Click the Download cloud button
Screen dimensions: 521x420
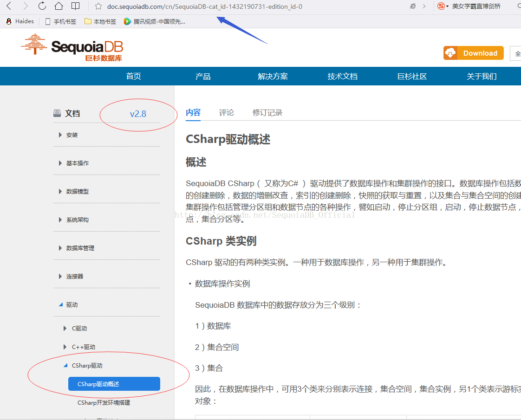[473, 53]
